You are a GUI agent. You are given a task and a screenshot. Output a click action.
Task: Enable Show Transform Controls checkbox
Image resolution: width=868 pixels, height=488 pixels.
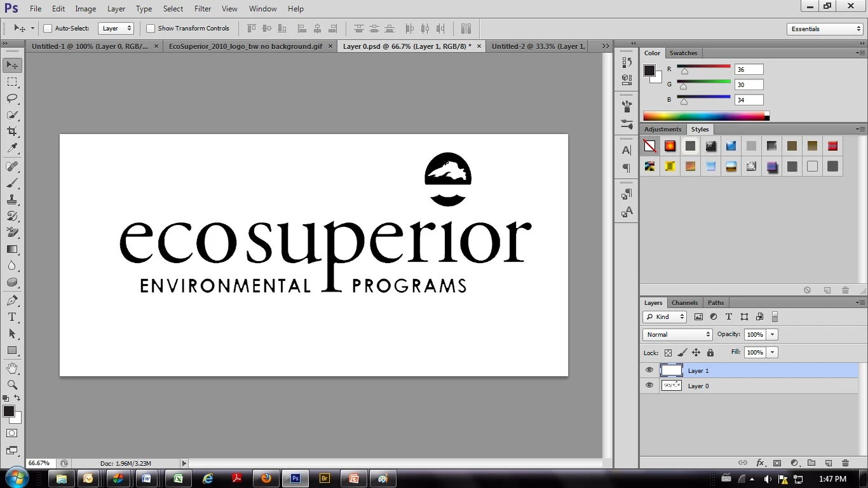coord(151,29)
